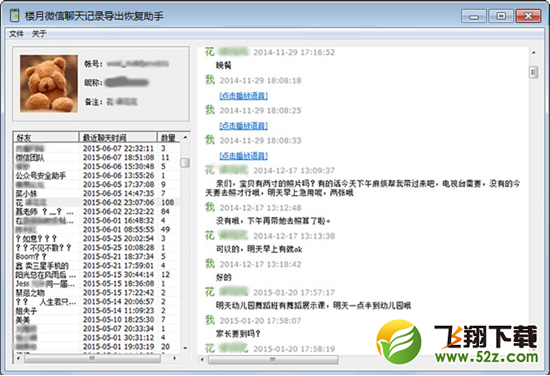Click the 可以的，明天早上有就ok message
550x376 pixels.
(x=259, y=249)
